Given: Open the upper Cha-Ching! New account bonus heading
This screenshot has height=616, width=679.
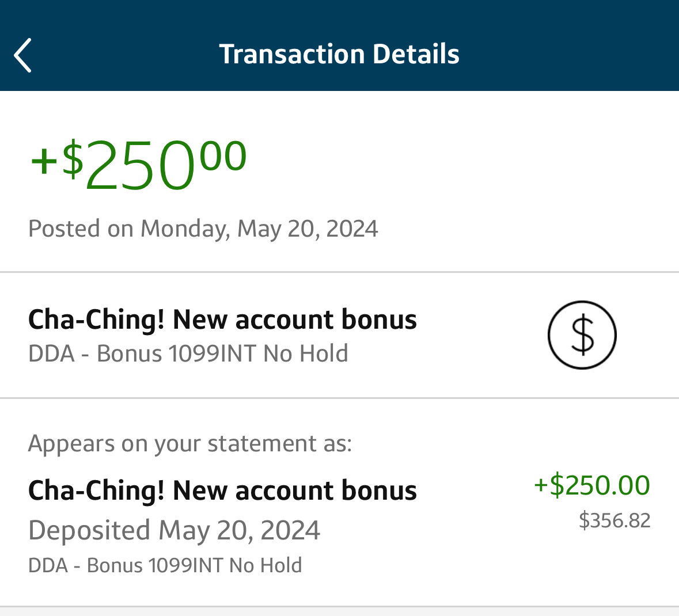Looking at the screenshot, I should click(222, 320).
